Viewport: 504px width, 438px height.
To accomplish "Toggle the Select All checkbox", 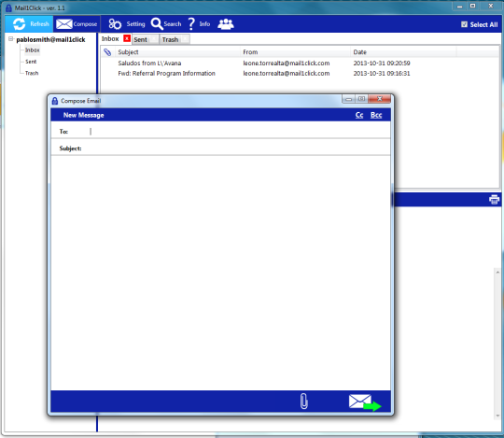I will point(464,24).
